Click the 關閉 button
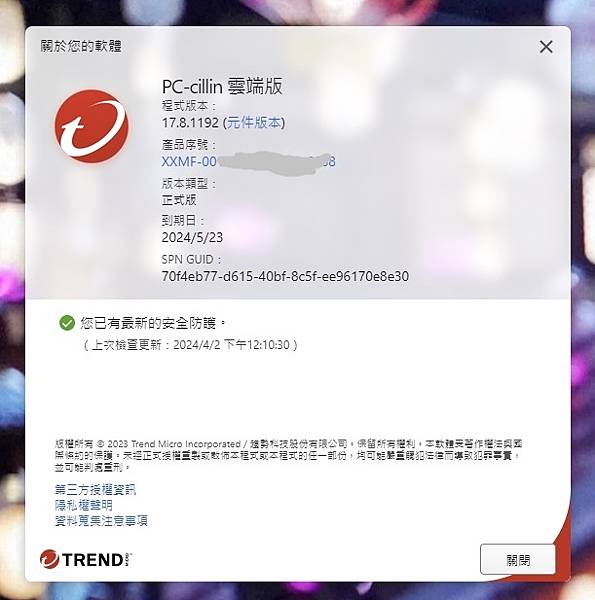This screenshot has height=600, width=595. [518, 560]
